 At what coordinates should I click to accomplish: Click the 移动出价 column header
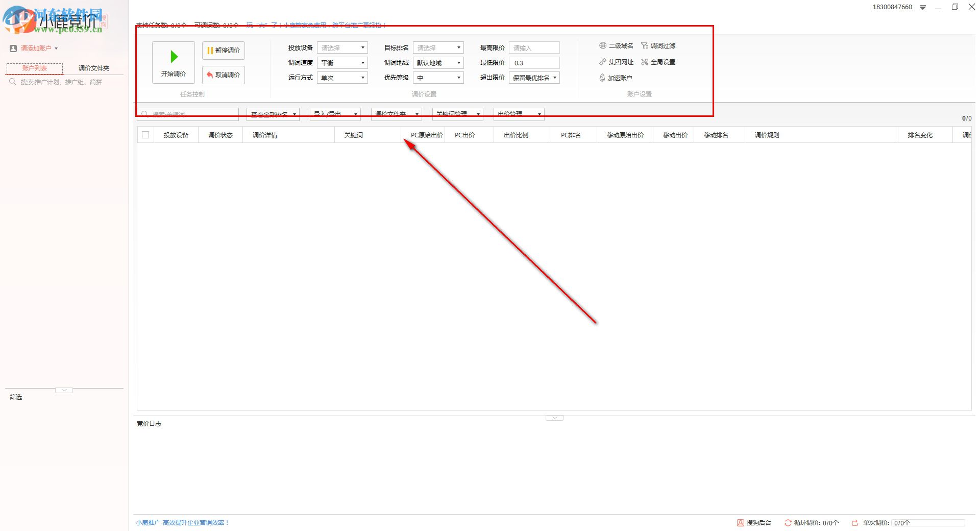(x=674, y=135)
